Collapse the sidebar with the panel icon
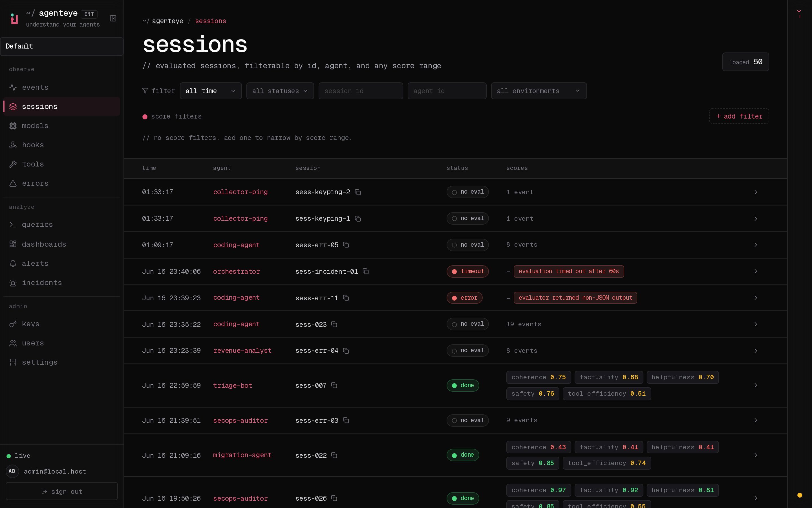The width and height of the screenshot is (812, 508). click(113, 18)
